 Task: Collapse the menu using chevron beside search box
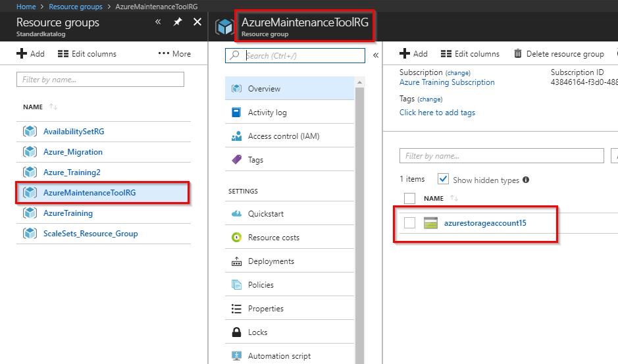[x=376, y=55]
